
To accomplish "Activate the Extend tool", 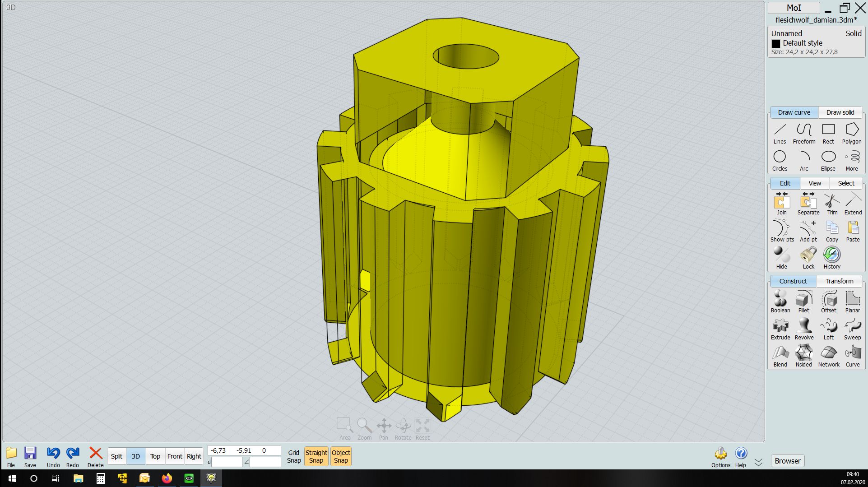I will click(853, 204).
